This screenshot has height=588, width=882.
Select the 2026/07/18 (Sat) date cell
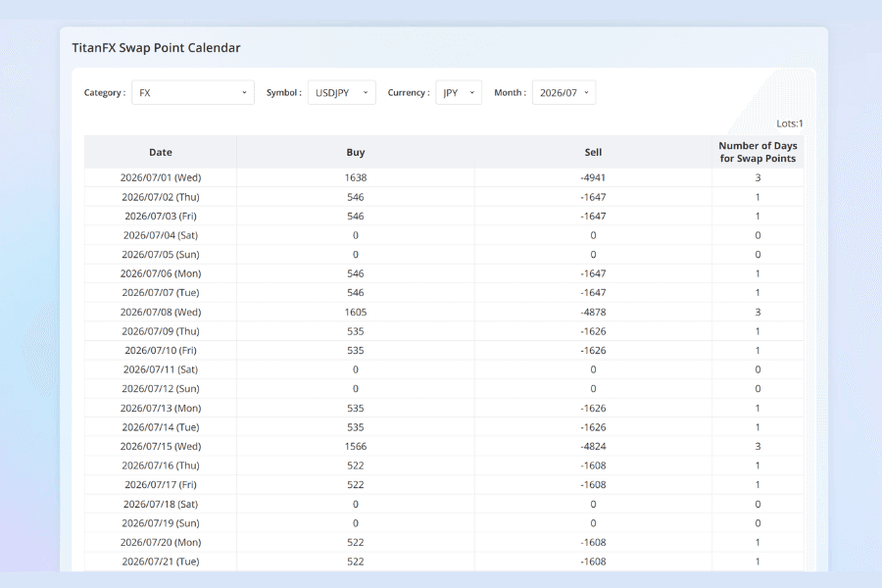point(161,504)
